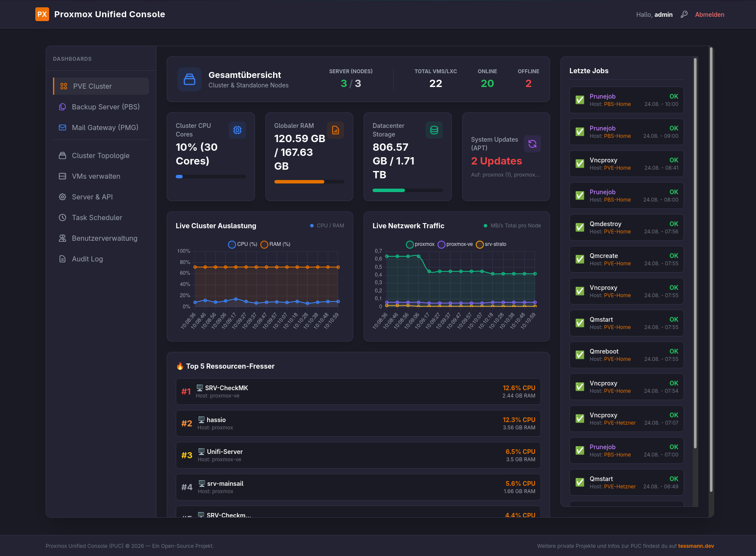Click the Mail Gateway envelope icon

(62, 127)
